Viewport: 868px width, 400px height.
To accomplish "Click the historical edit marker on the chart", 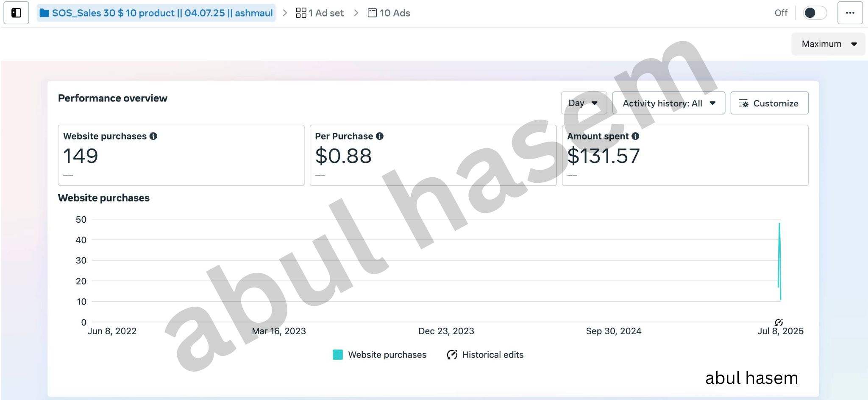I will [x=779, y=322].
